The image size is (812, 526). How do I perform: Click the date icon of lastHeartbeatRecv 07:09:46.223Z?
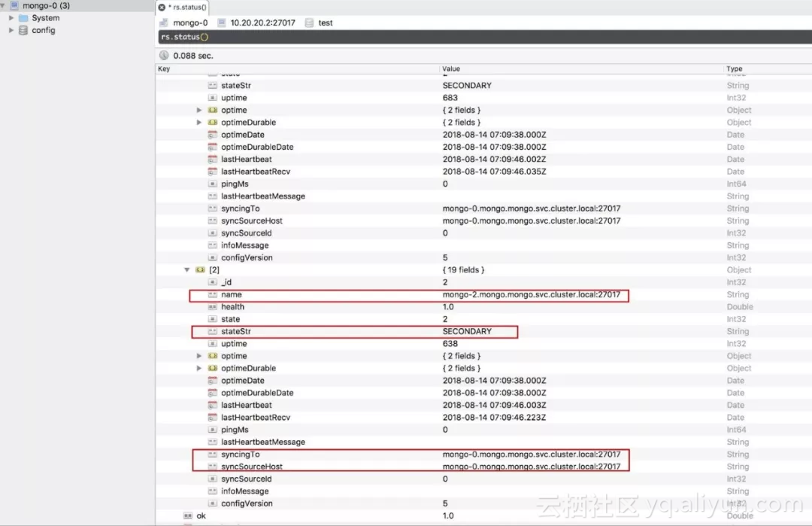[212, 417]
